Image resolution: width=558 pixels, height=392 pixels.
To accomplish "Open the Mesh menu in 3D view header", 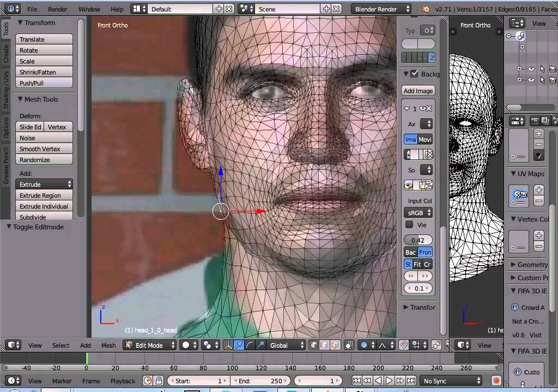I will coord(108,345).
